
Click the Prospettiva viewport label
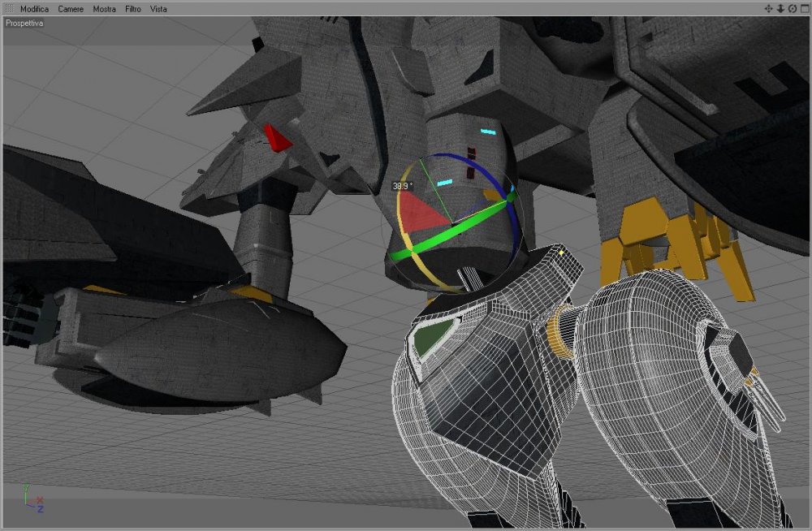click(24, 24)
